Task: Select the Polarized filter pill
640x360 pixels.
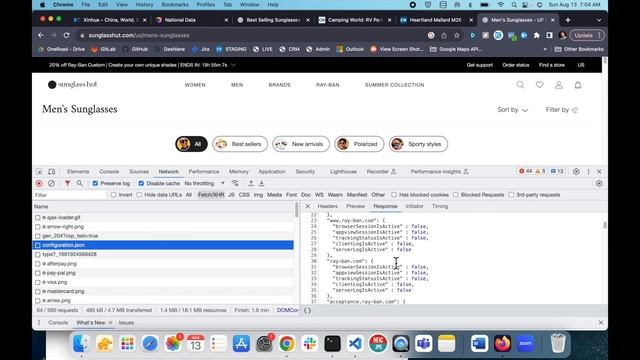Action: (359, 144)
